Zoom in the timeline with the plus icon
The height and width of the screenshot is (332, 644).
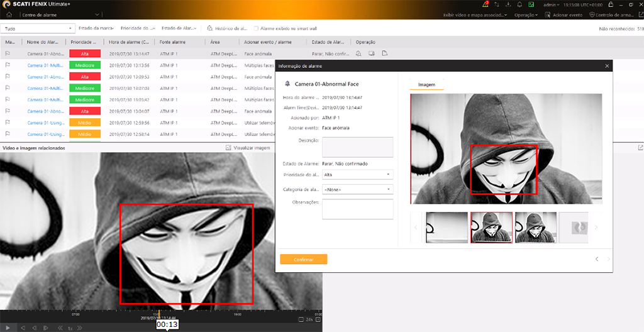318,319
